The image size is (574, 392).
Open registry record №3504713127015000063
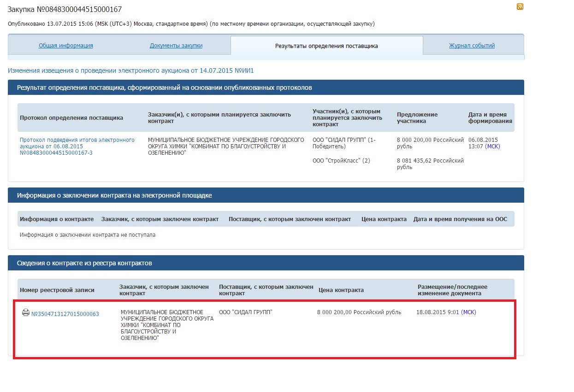pyautogui.click(x=65, y=314)
